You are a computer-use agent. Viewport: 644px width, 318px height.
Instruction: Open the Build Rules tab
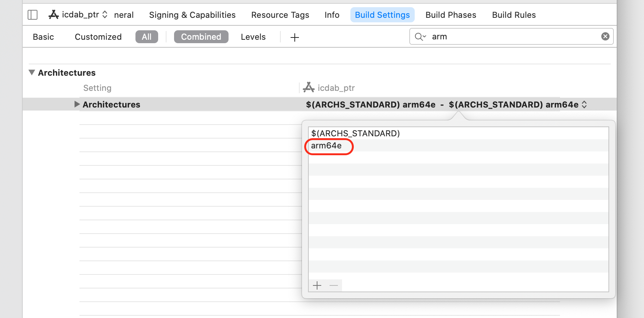point(514,15)
